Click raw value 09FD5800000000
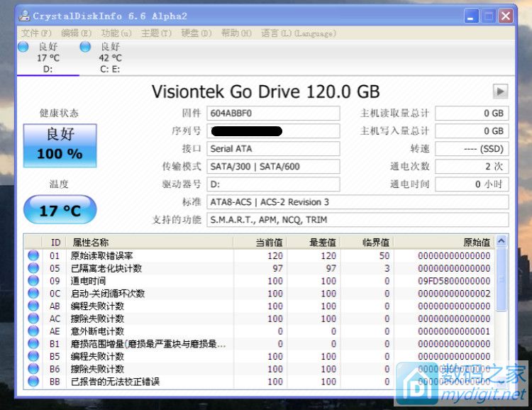 click(x=454, y=281)
